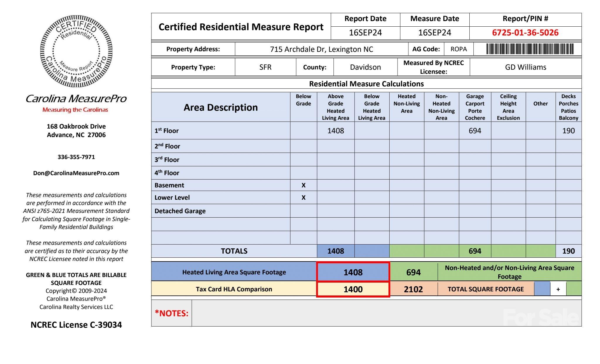Click the Certified Residential circular seal logo
This screenshot has height=364, width=600.
point(76,51)
